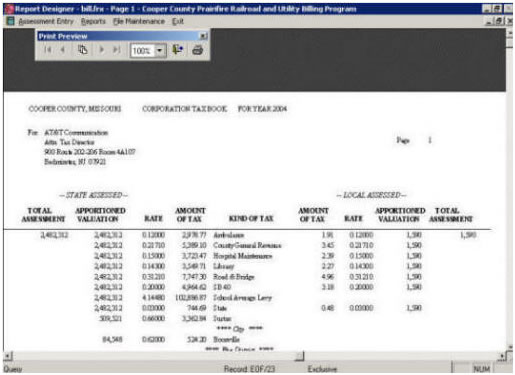Click the Exit menu item

click(x=178, y=21)
